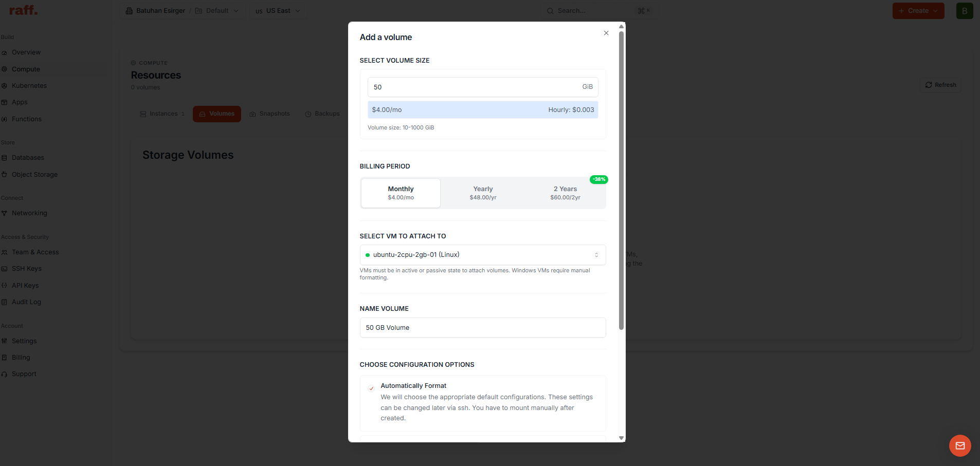Close the Add a volume dialog

click(x=606, y=33)
